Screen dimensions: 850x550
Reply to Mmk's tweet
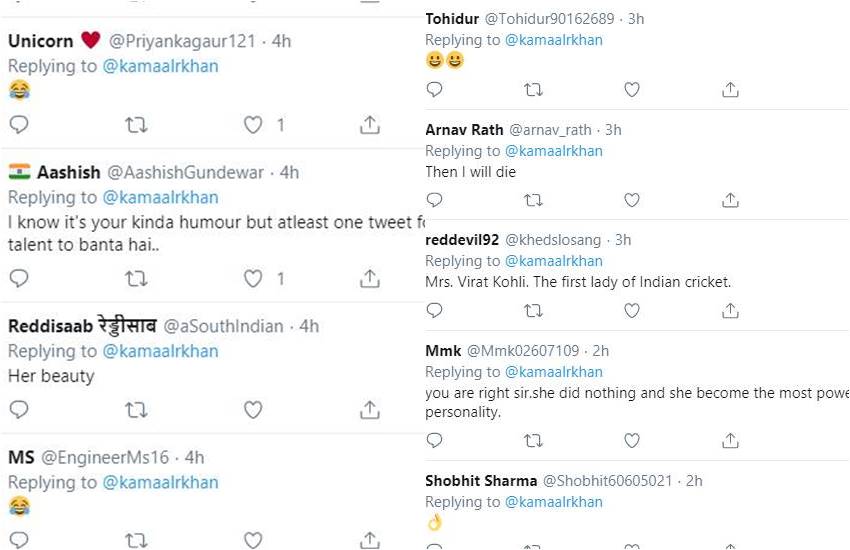(x=434, y=440)
